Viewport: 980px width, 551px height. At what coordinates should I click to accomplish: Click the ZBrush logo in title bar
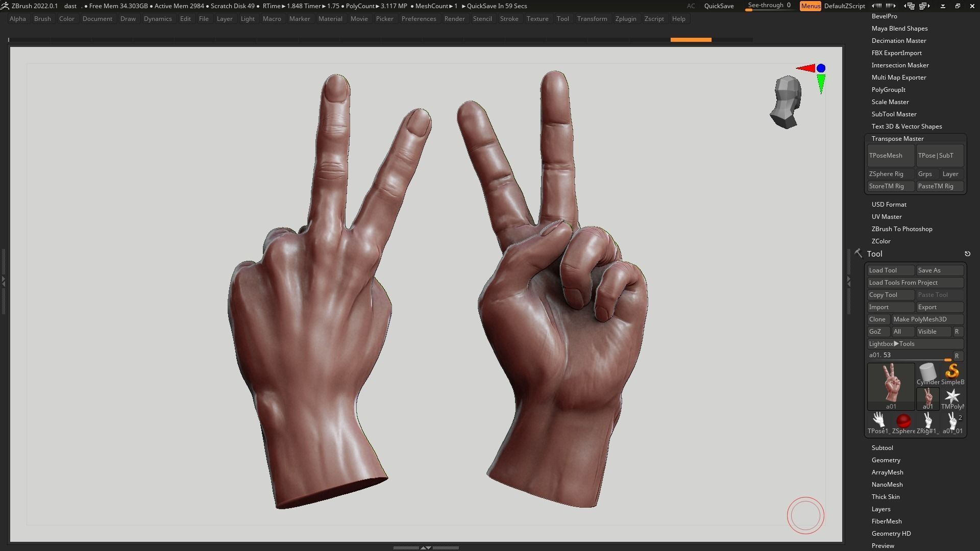5,6
